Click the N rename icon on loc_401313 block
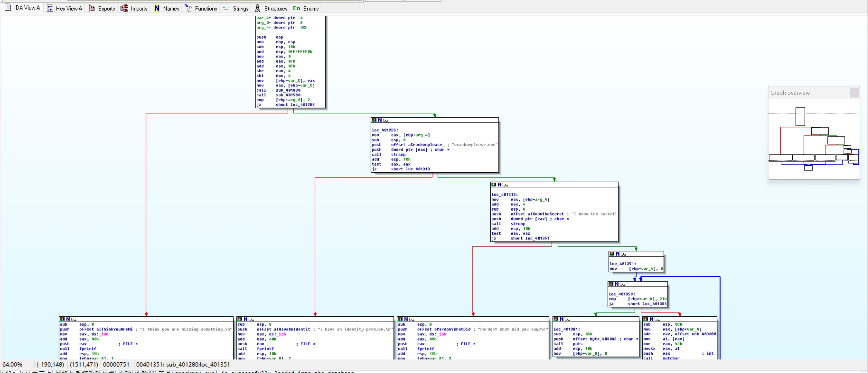The image size is (868, 373). coord(499,185)
